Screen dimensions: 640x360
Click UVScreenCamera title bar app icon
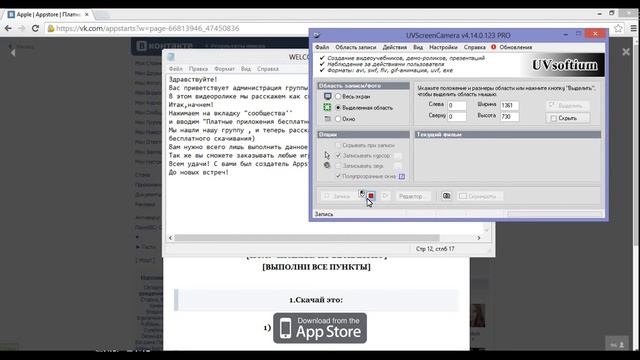(317, 35)
